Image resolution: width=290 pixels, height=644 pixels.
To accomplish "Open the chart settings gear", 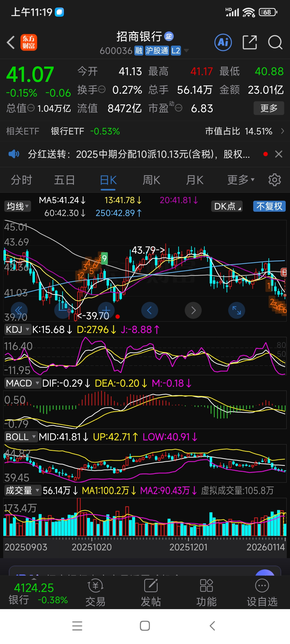I will 275,180.
